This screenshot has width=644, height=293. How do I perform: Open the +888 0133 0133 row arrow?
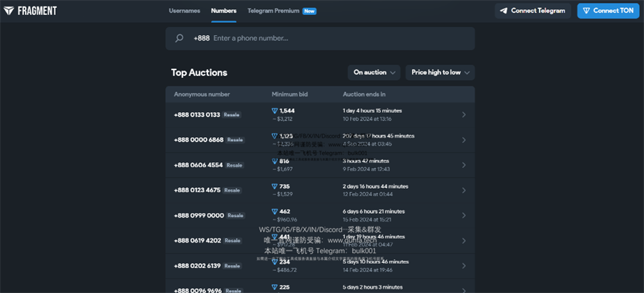click(464, 115)
